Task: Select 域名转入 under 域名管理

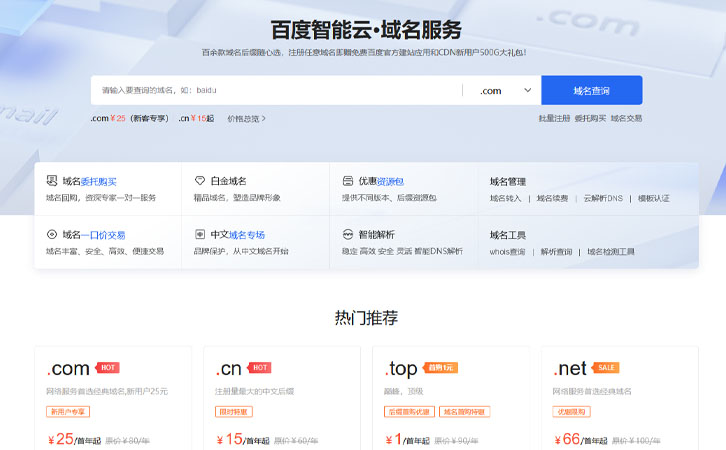Action: 507,198
